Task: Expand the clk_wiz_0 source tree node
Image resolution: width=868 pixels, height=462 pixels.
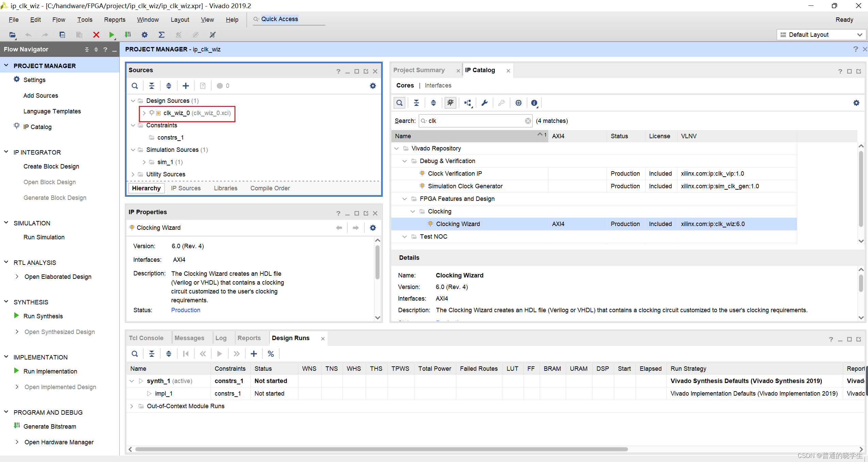Action: 144,113
